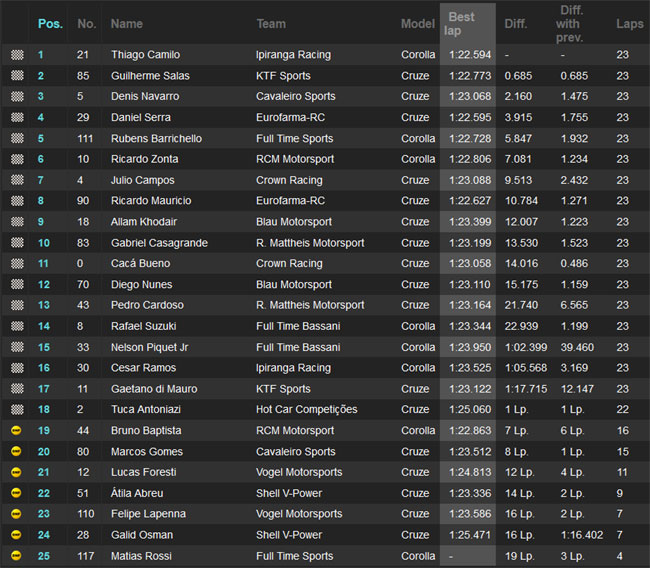
Task: Click checkered flag beside Rubens Barrichello
Action: 17,138
